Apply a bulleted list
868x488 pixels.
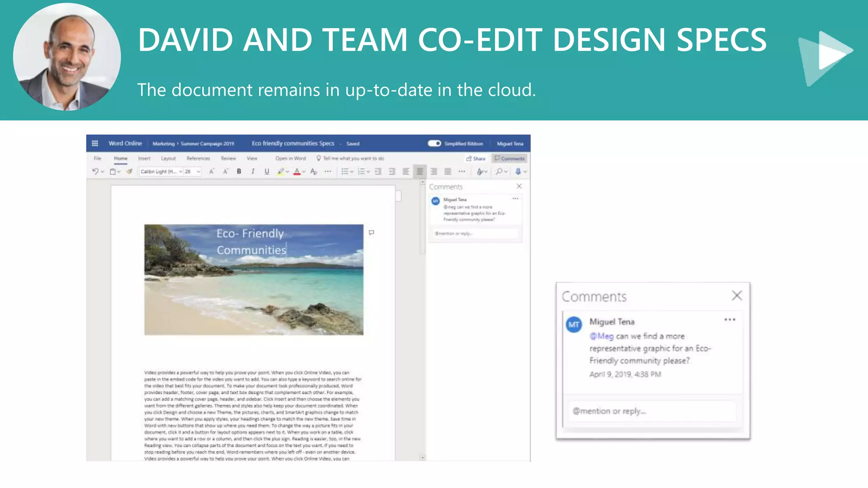click(345, 172)
